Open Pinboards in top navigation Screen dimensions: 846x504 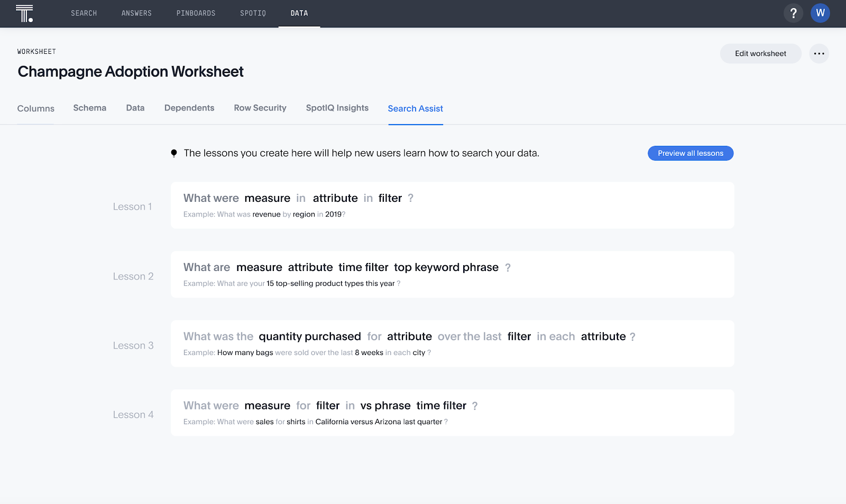click(196, 13)
